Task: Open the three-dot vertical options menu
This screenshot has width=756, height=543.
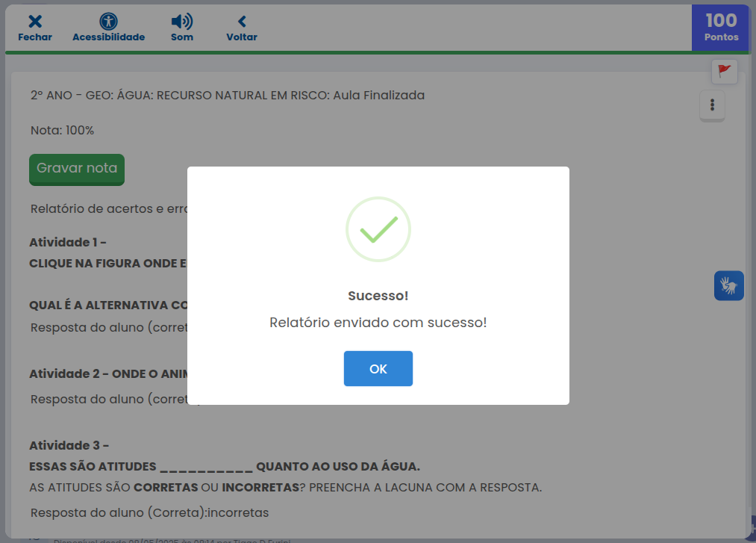Action: tap(712, 105)
